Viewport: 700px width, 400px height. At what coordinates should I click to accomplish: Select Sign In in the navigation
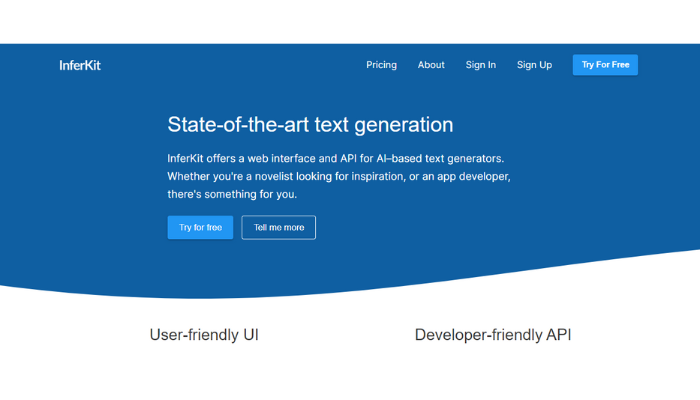point(480,65)
